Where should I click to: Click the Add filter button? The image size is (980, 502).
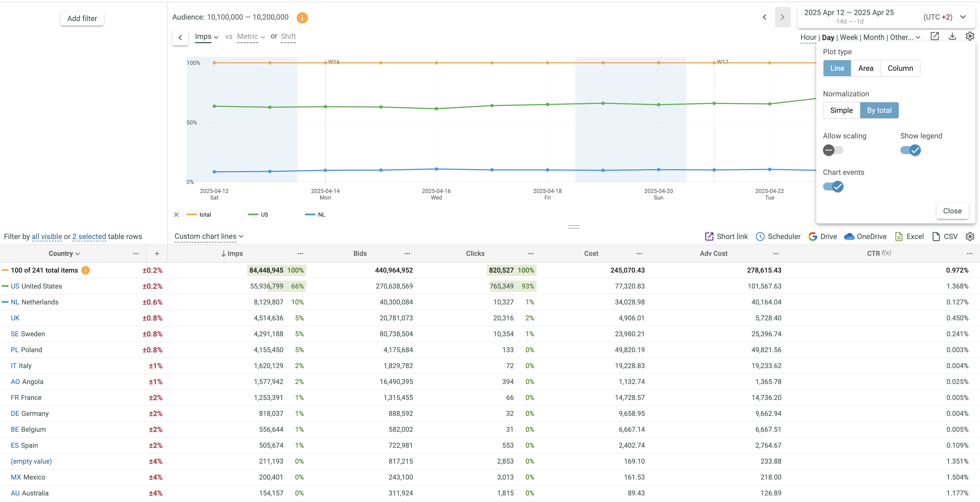click(82, 18)
